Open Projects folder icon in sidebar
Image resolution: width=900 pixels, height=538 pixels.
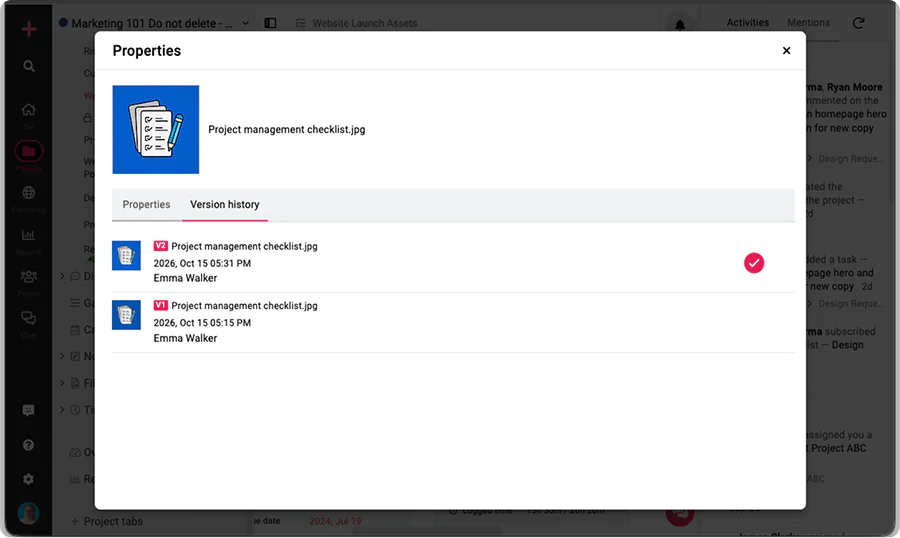pyautogui.click(x=29, y=151)
